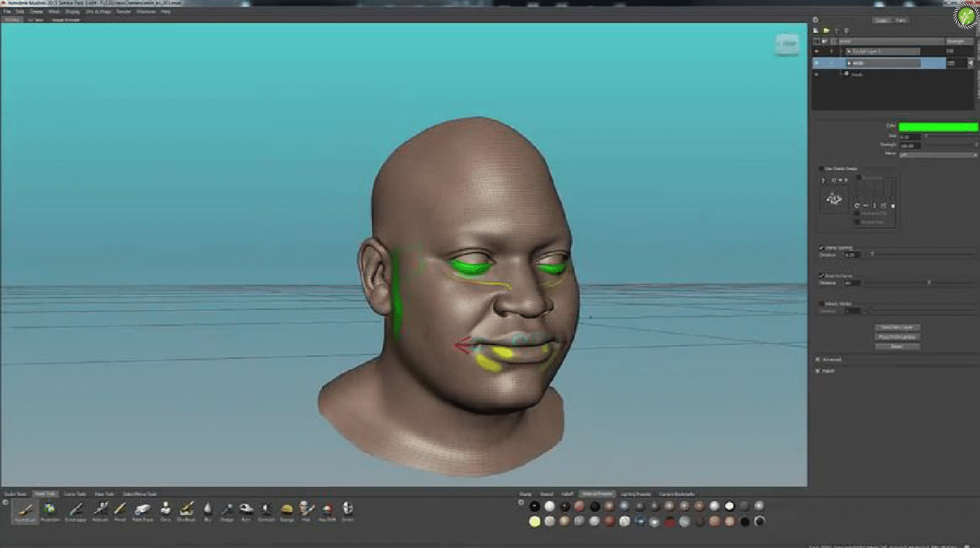Viewport: 980px width, 548px height.
Task: Uncheck the Snap to Curve option
Action: pyautogui.click(x=822, y=276)
